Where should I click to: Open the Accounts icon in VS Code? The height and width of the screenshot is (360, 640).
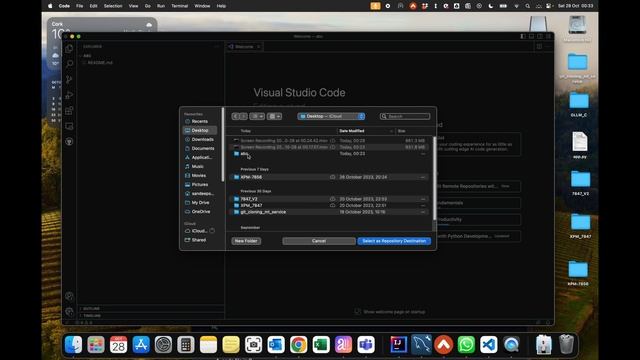click(x=69, y=296)
